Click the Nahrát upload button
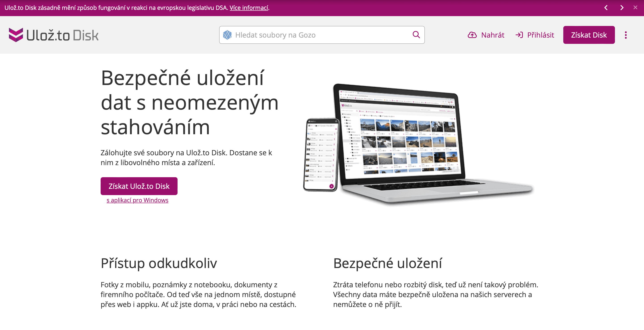 click(x=486, y=35)
